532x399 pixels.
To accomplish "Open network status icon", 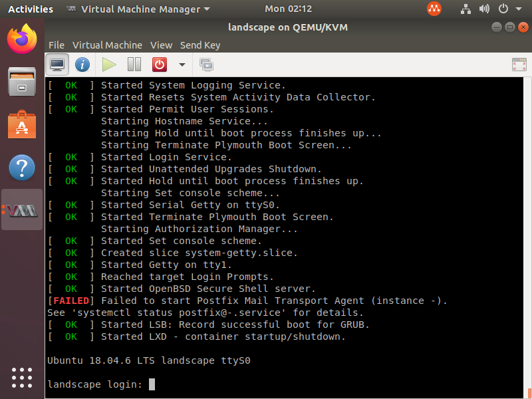I will point(465,9).
